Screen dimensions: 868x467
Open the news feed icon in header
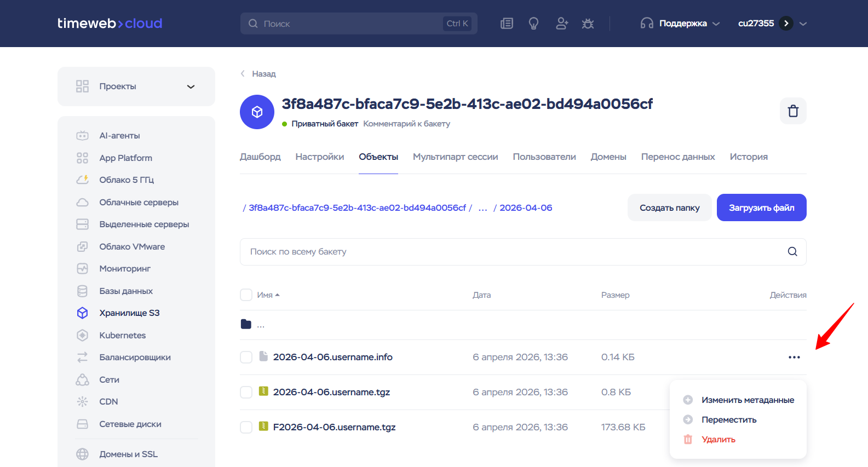pos(507,24)
